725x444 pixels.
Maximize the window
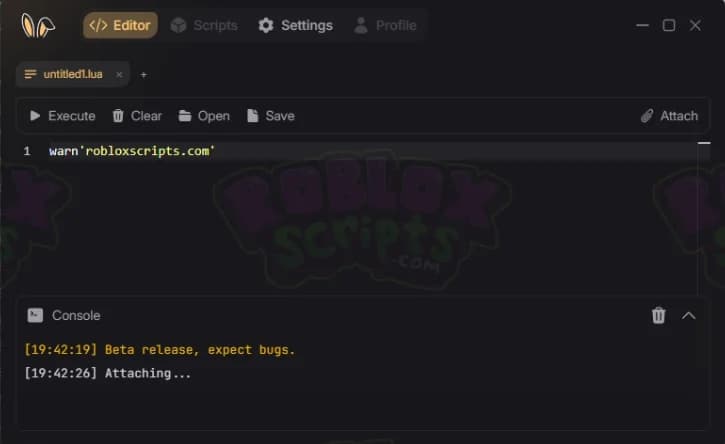(x=669, y=25)
